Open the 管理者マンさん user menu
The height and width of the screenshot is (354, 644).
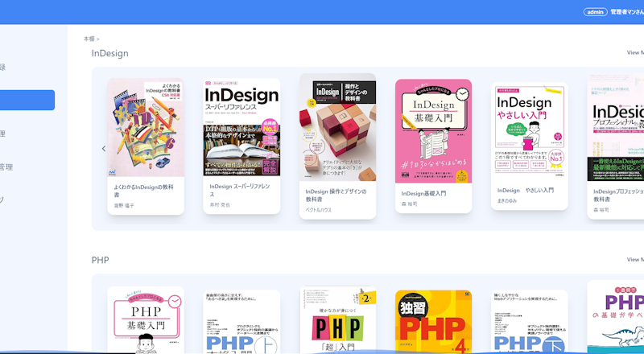pos(627,12)
